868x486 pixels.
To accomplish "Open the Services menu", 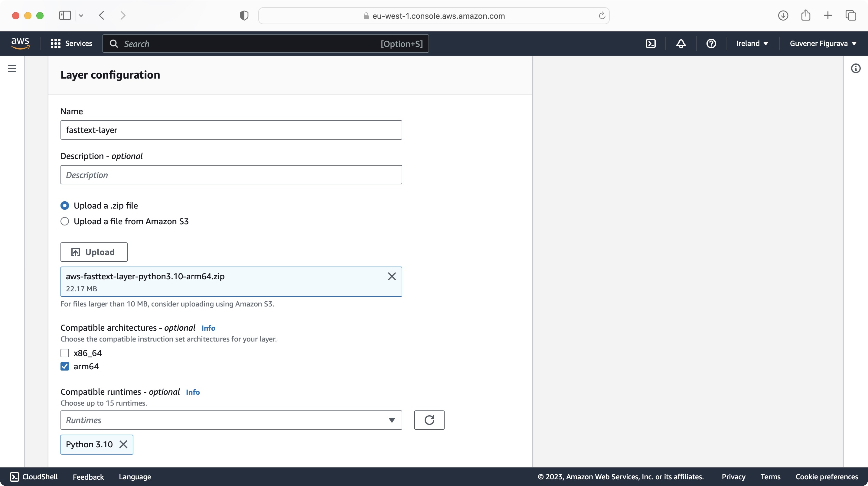I will 71,44.
